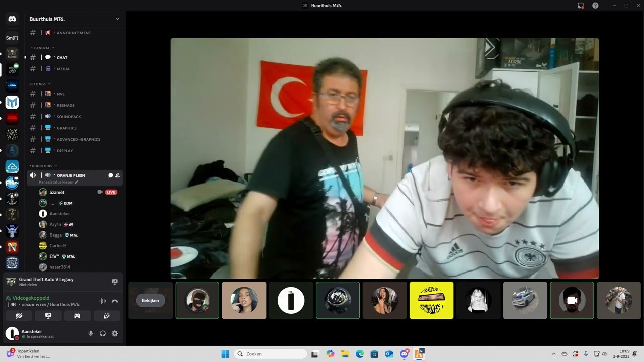Mute the microphone
This screenshot has height=362, width=644.
(x=91, y=333)
